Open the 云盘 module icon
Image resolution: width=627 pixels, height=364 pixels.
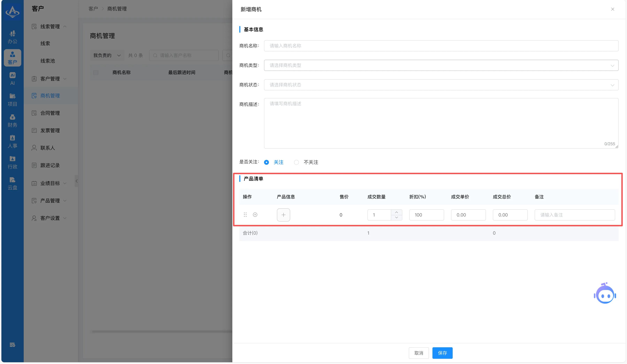tap(12, 183)
